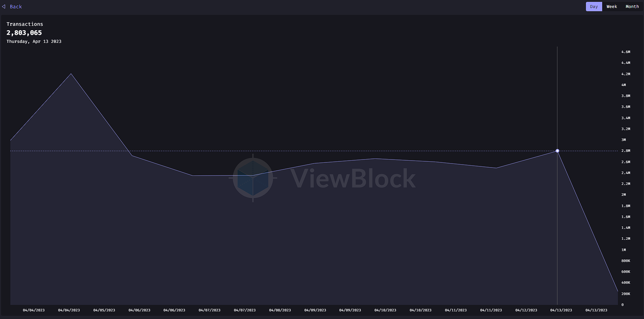Viewport: 644px width, 319px height.
Task: Click the ViewBlock watermark text
Action: (x=353, y=178)
